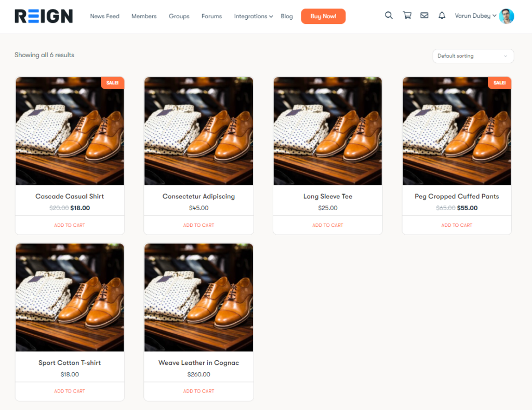The image size is (532, 410).
Task: Add Long Sleeve Tee to cart
Action: (x=328, y=225)
